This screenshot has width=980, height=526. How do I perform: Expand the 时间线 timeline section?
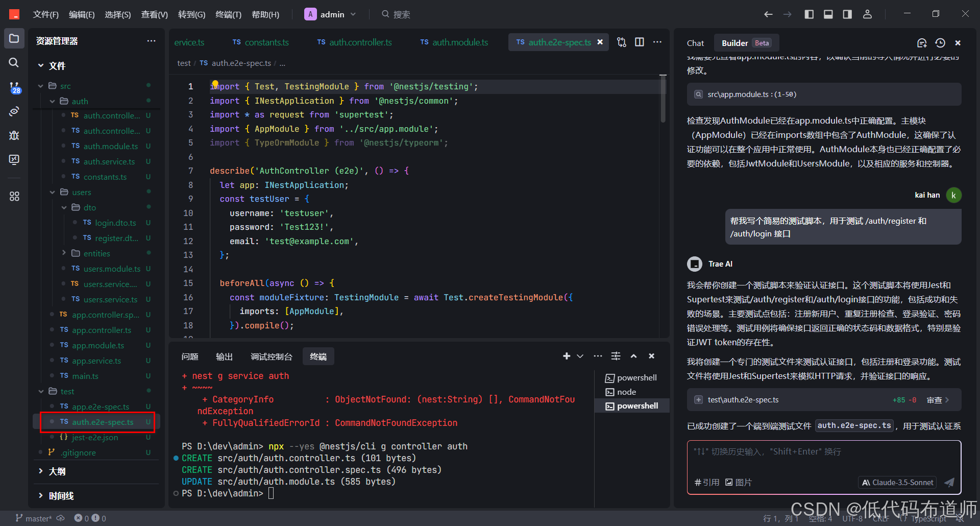[x=55, y=495]
